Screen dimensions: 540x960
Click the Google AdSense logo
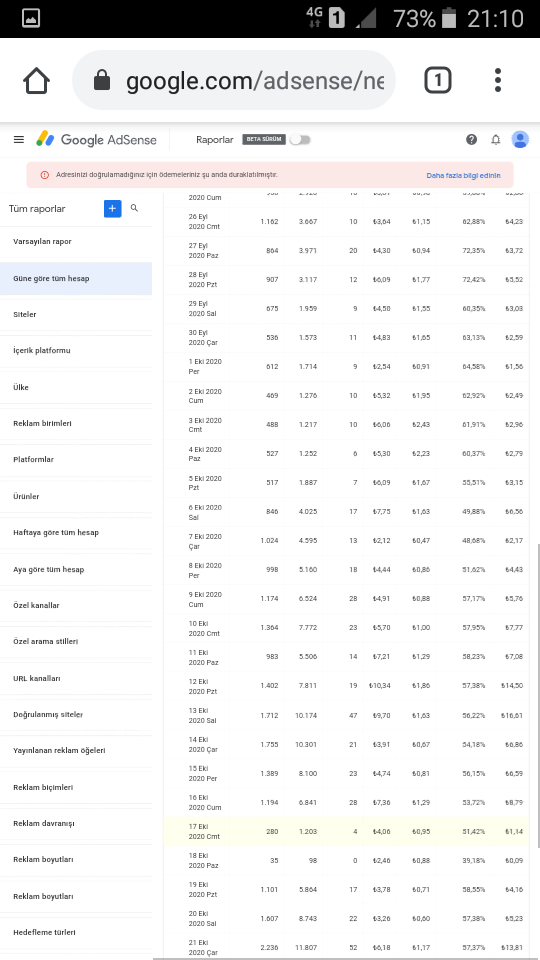(x=96, y=140)
